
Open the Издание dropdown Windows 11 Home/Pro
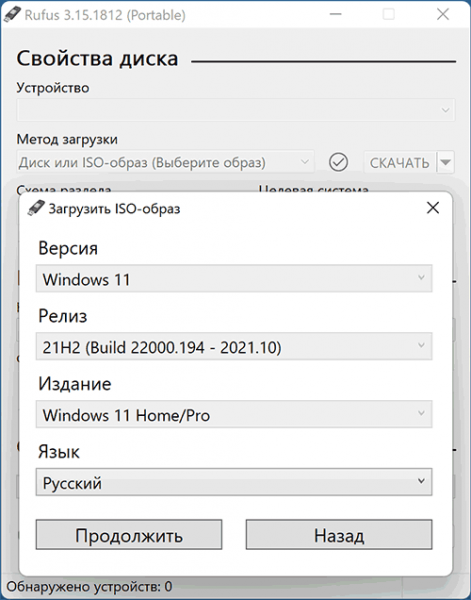(x=234, y=414)
